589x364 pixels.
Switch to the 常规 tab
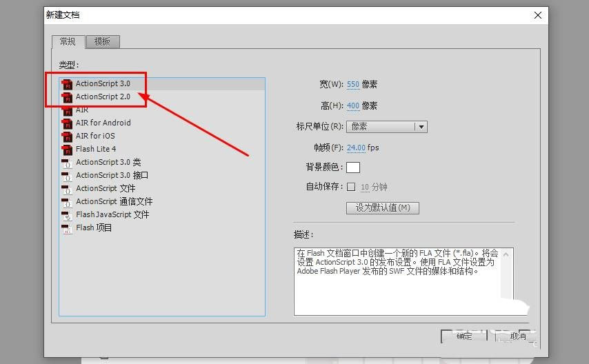68,41
